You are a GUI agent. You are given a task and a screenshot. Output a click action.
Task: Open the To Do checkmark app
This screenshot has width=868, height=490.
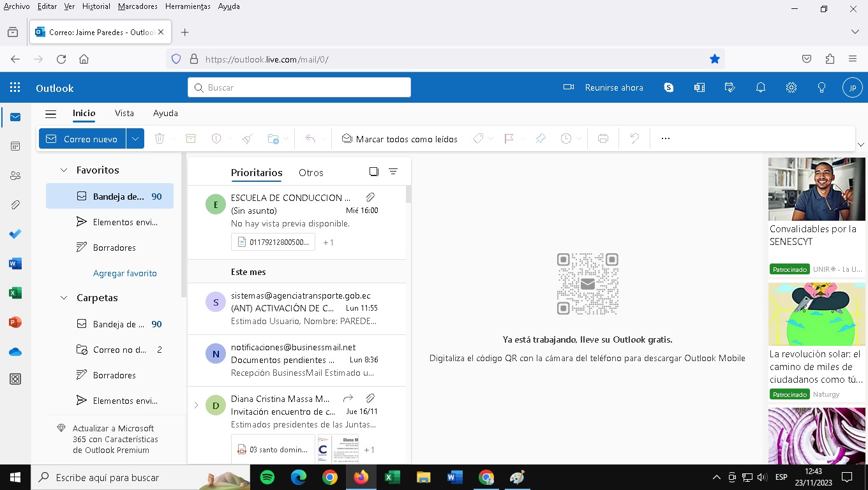15,234
